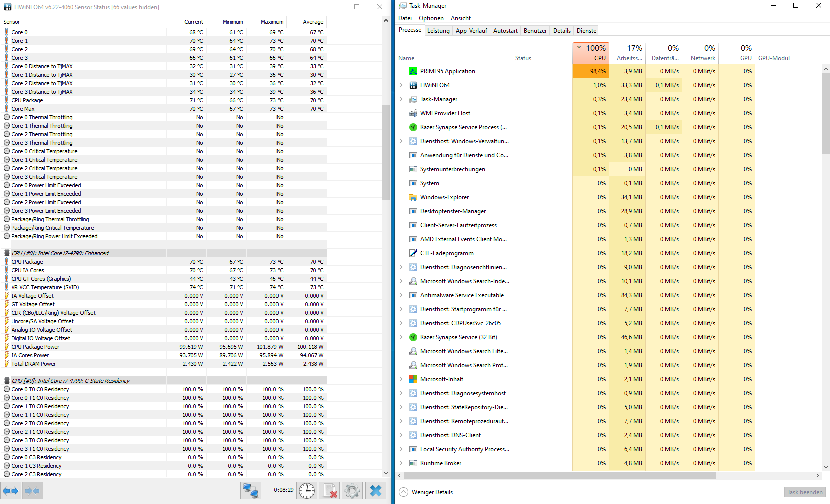The image size is (830, 504).
Task: Click the clock reset icon in HWiNFO
Action: (307, 491)
